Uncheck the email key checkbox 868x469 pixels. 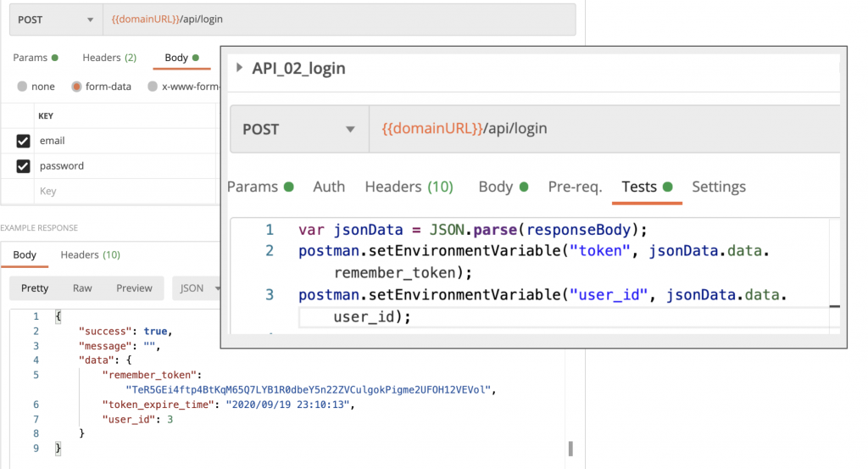(x=23, y=141)
